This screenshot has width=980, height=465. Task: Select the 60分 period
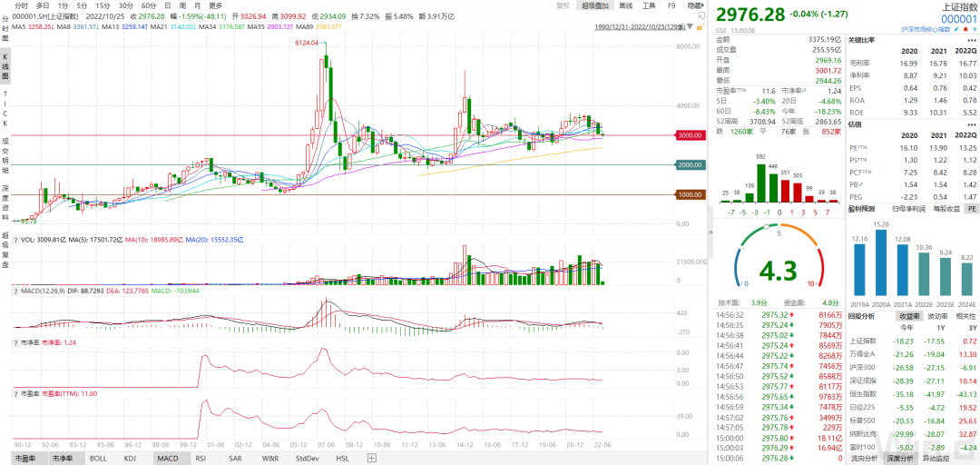[x=149, y=5]
